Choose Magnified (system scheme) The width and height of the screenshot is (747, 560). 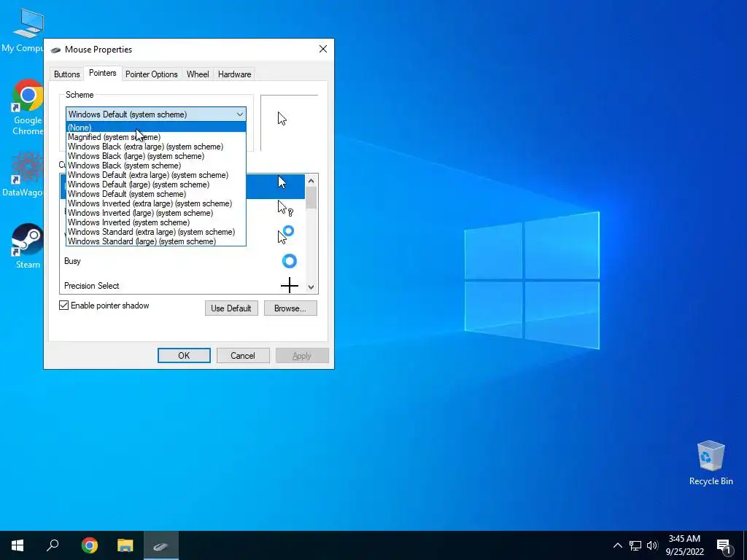coord(156,137)
